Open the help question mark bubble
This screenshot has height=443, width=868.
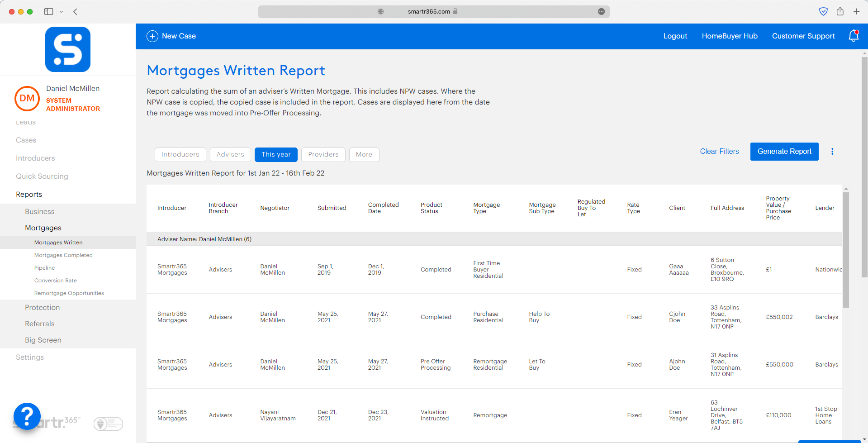27,416
